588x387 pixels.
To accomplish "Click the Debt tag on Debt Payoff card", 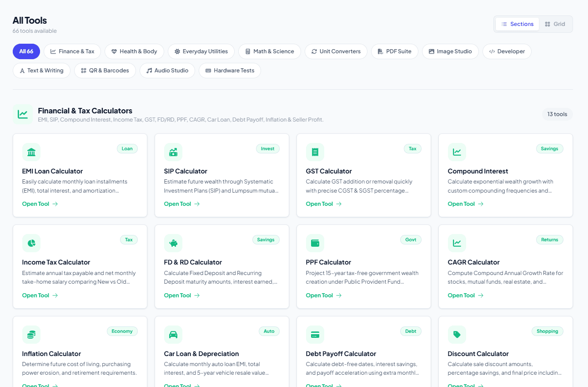I will pyautogui.click(x=411, y=331).
